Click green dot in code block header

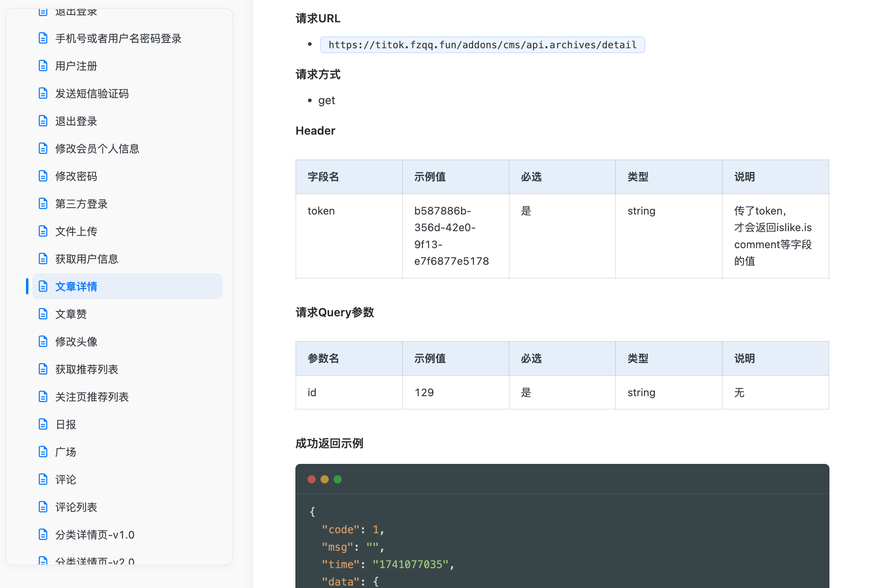pyautogui.click(x=338, y=479)
